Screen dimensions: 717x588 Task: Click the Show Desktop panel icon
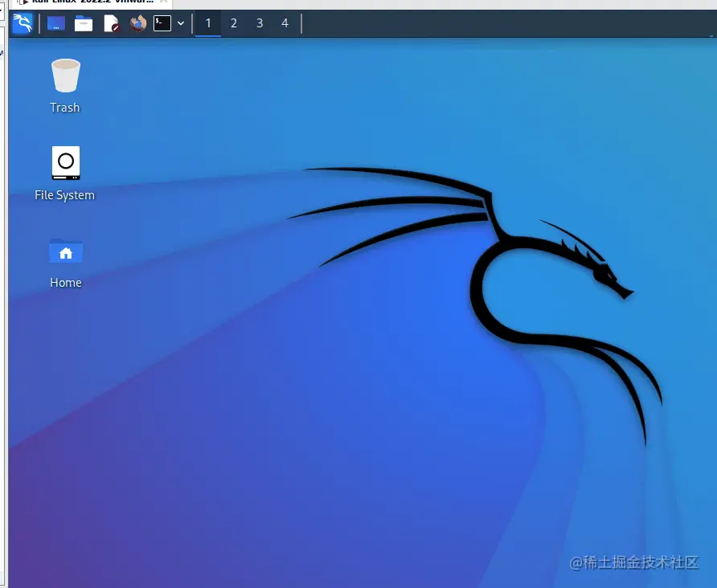(55, 23)
